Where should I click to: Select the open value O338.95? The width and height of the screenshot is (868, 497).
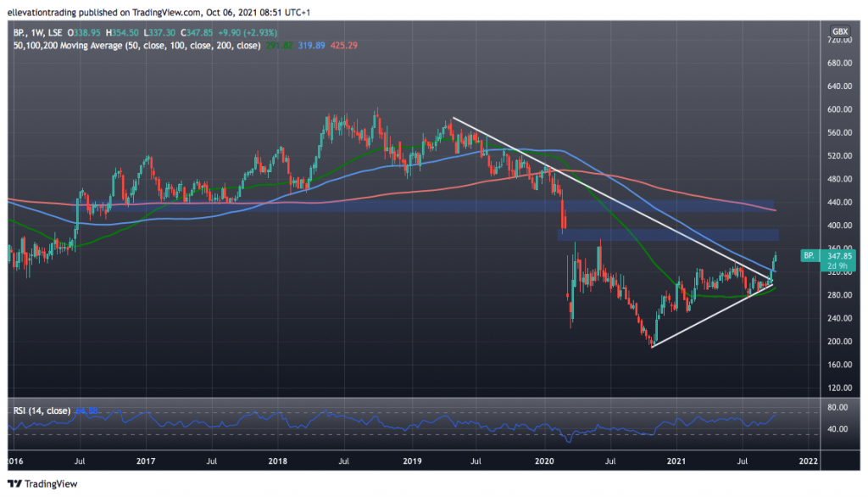tap(84, 33)
